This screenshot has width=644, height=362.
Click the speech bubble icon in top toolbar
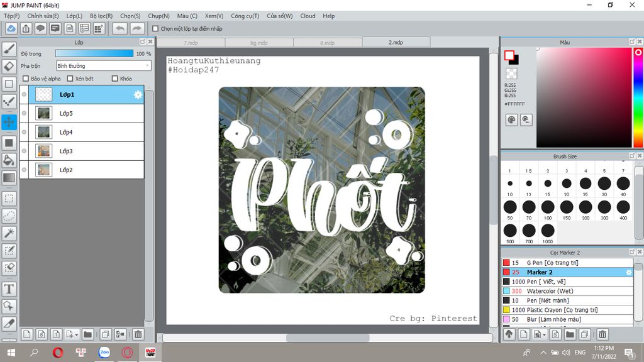[40, 28]
